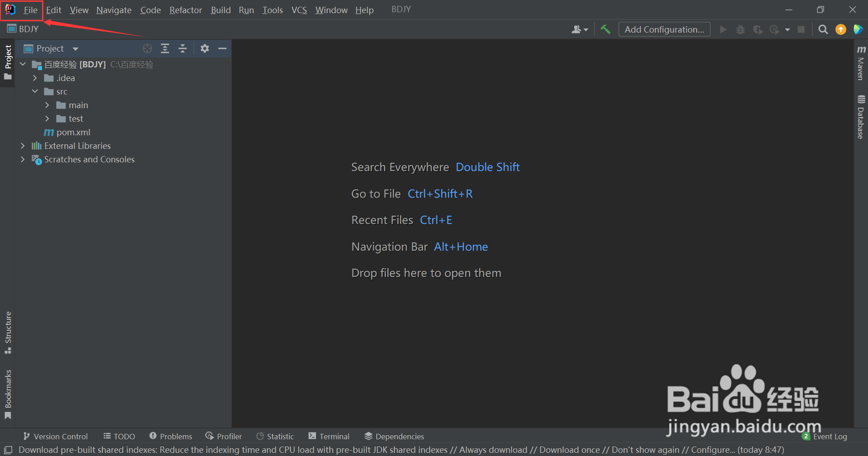Click the IDE update arrow icon
Screen dimensions: 868x456
841,29
